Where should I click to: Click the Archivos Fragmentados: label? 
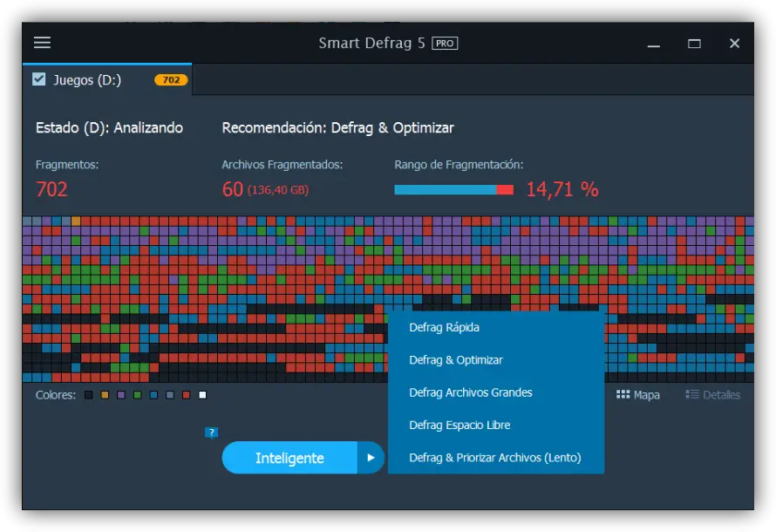coord(282,165)
